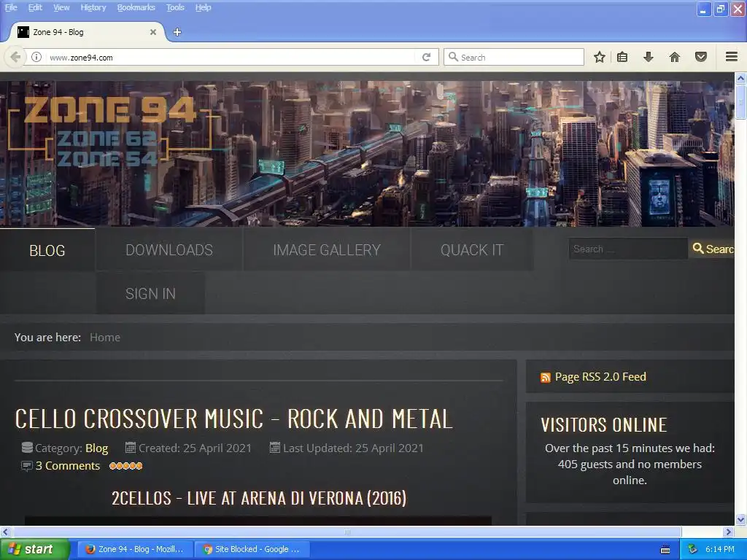Click the SIGN IN navigation item
The height and width of the screenshot is (560, 747).
[x=150, y=294]
